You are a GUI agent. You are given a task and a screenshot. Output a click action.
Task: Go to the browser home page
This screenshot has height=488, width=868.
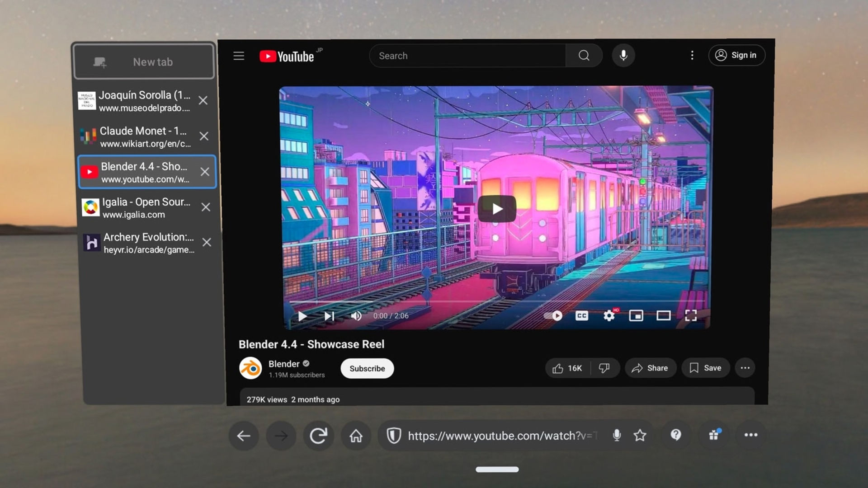click(356, 436)
